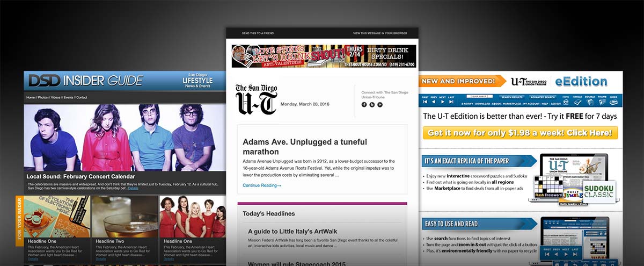Click Marketplace in the eEdition menu

(512, 104)
